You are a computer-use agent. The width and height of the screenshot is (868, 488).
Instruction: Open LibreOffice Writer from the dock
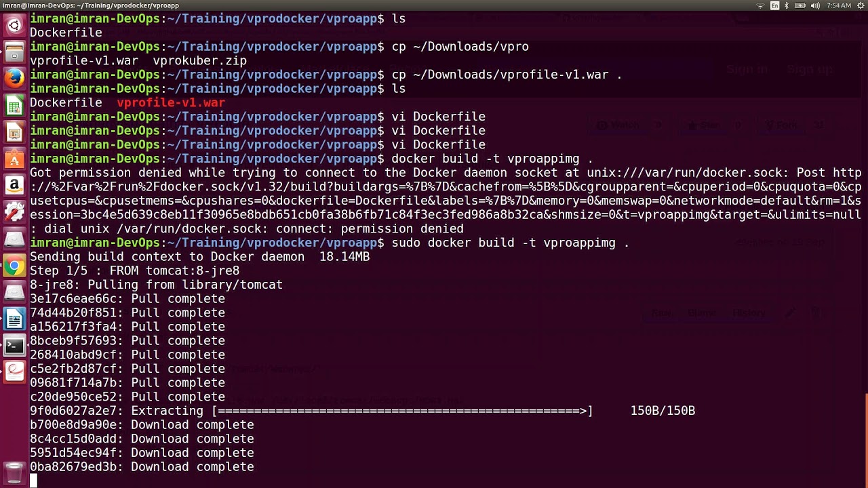click(14, 319)
